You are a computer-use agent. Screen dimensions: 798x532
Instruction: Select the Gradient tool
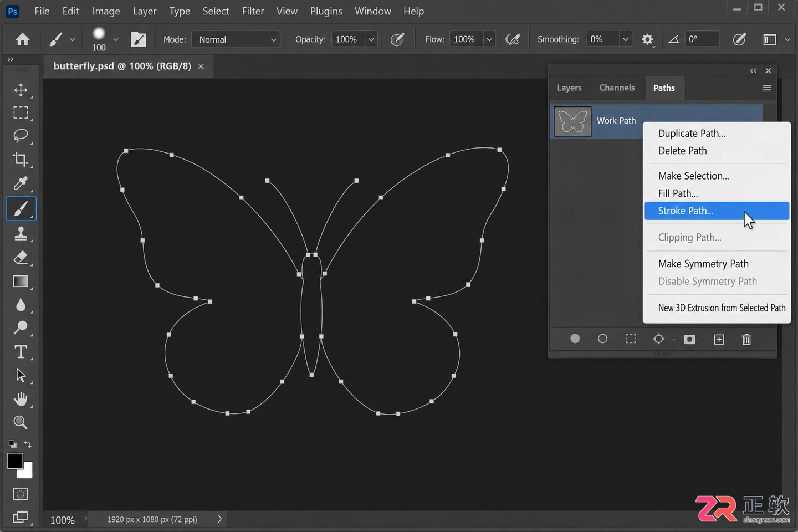pyautogui.click(x=21, y=281)
